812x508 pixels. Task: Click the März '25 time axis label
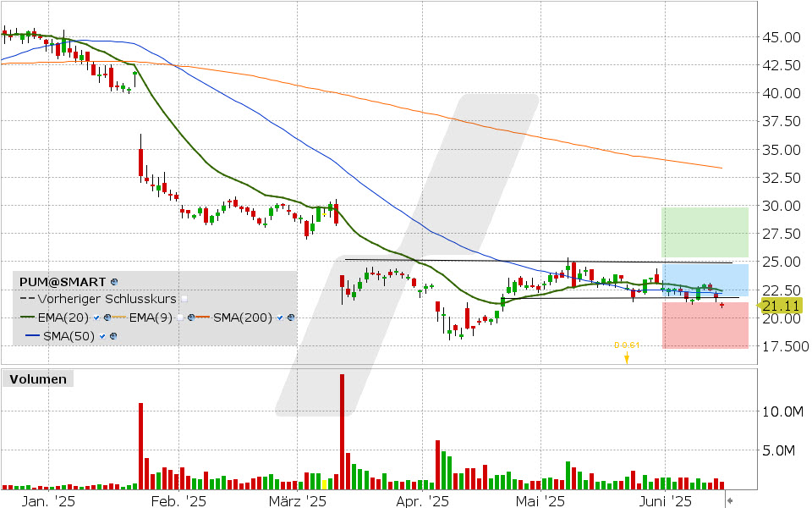coord(298,501)
